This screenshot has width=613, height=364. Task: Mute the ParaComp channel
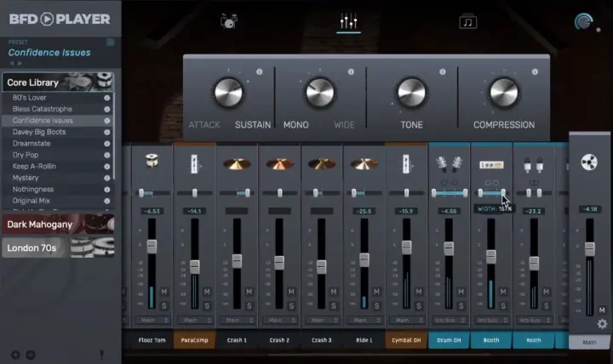click(207, 292)
